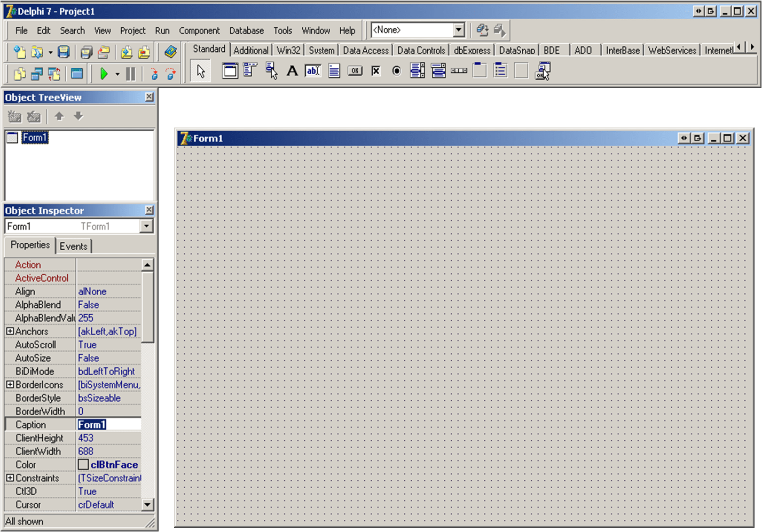Open the <None> desktop combo box
The width and height of the screenshot is (762, 532).
[x=459, y=30]
